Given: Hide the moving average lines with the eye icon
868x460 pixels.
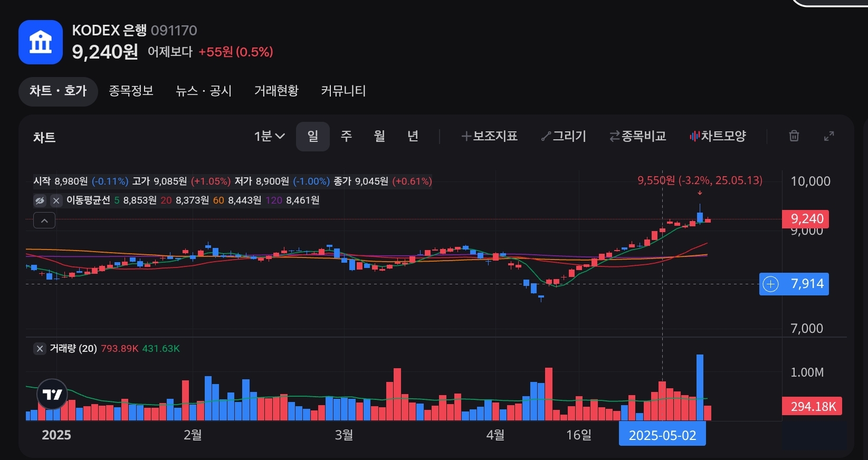Looking at the screenshot, I should click(40, 200).
